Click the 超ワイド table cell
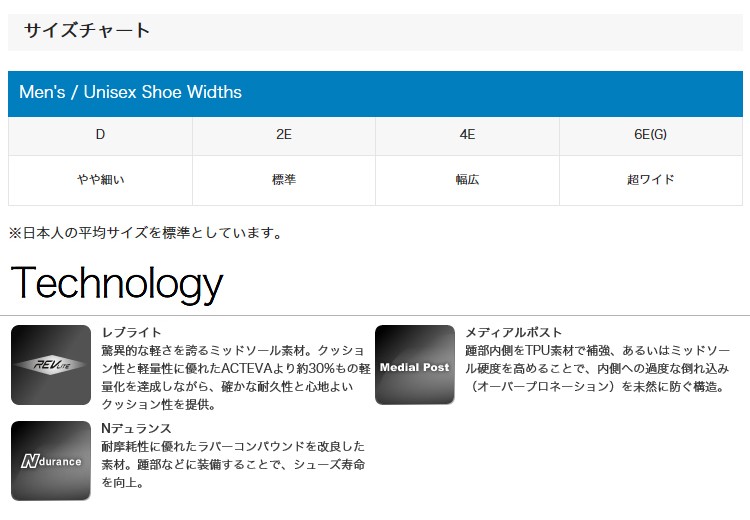 click(x=651, y=180)
